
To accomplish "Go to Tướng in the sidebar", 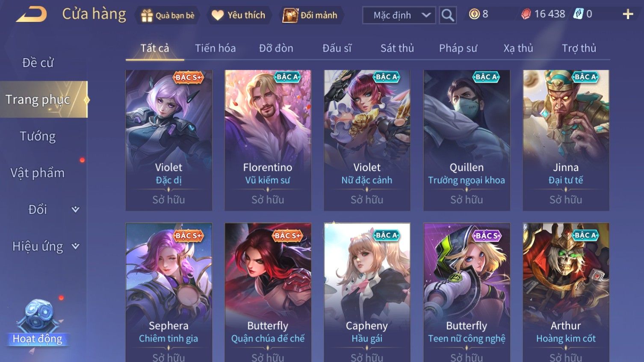I will click(38, 136).
